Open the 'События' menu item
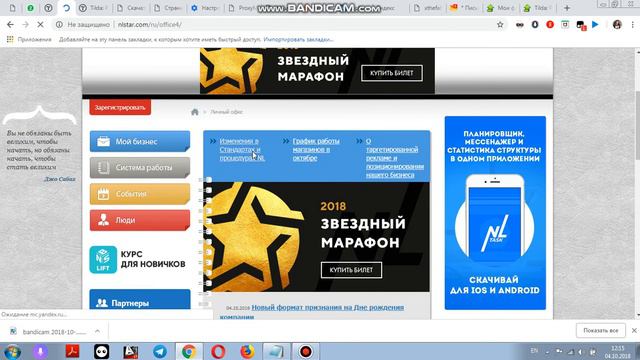The width and height of the screenshot is (640, 360). [x=140, y=194]
